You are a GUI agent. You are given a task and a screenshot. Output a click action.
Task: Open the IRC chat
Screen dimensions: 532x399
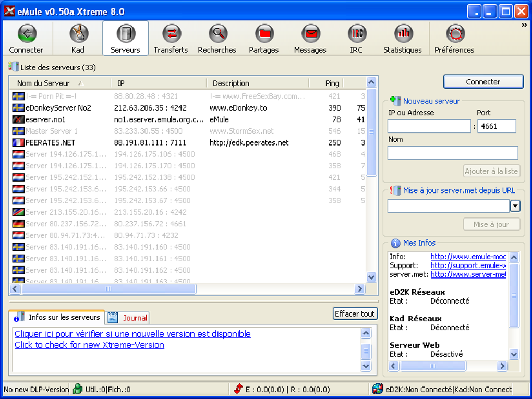(x=357, y=39)
